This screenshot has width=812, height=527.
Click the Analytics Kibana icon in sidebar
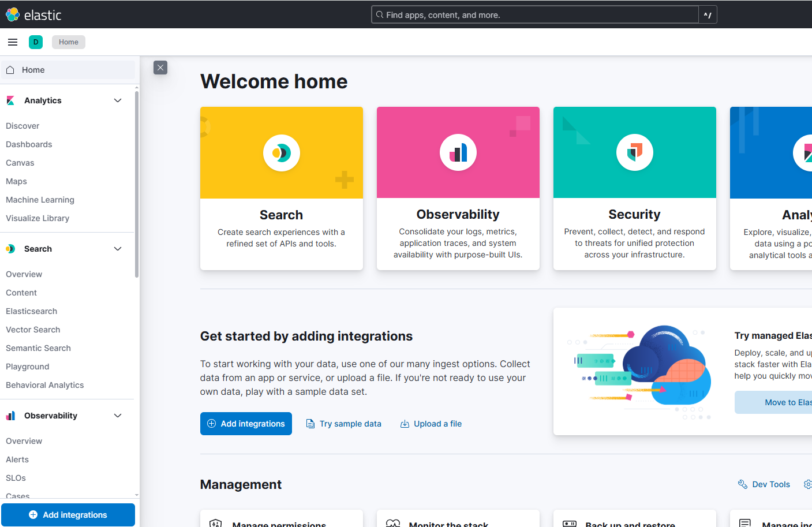(x=10, y=100)
